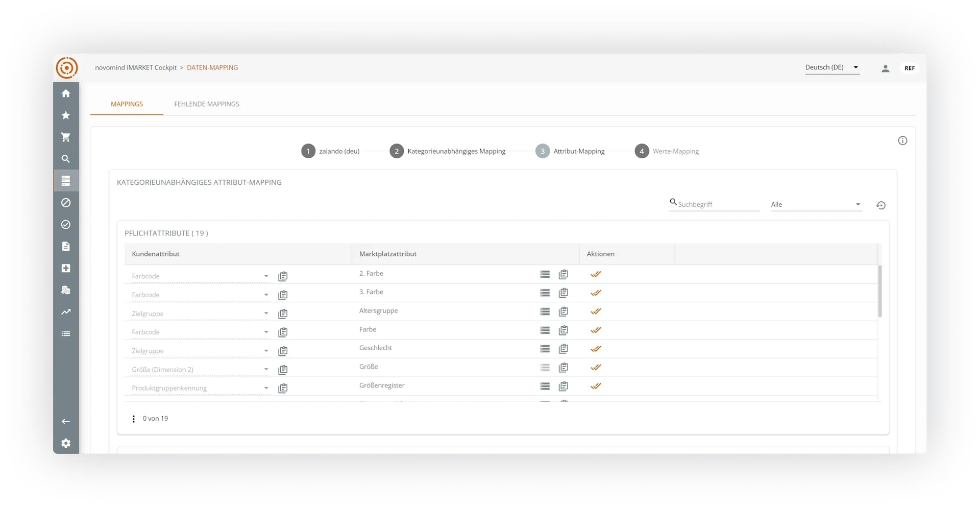Go to step 4 Werte-Mapping

pyautogui.click(x=667, y=151)
